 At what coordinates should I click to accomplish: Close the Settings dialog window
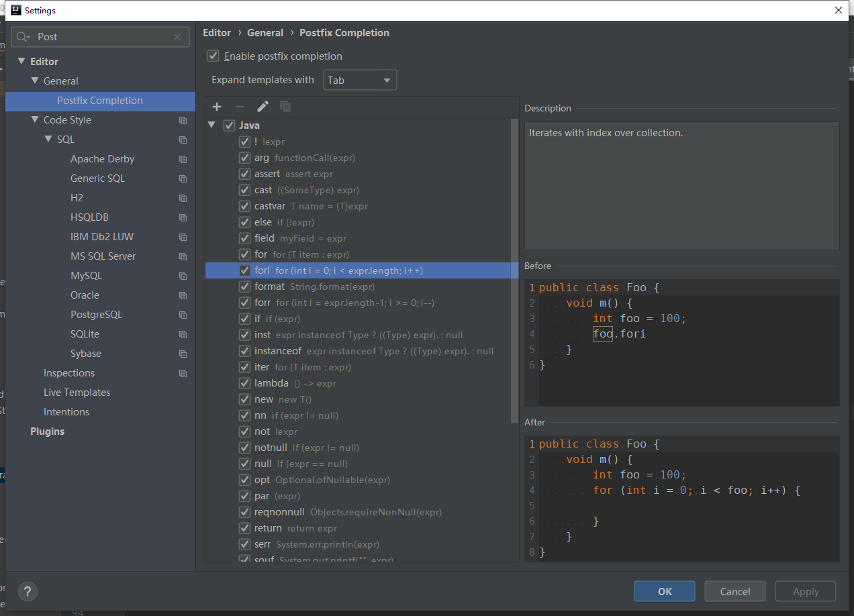click(838, 10)
